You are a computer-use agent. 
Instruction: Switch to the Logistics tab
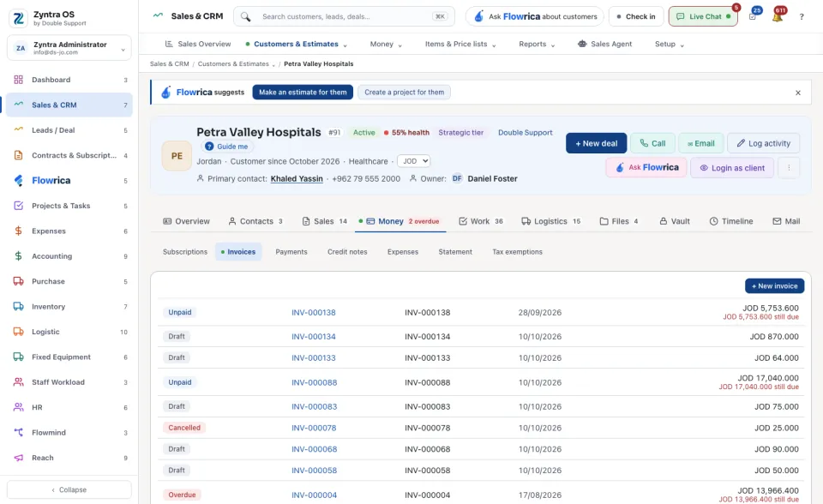click(x=550, y=221)
